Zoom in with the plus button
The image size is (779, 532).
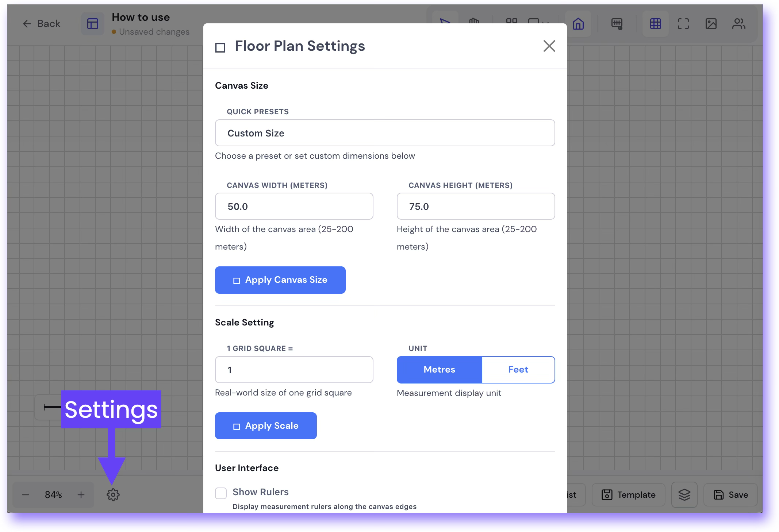[x=81, y=495]
